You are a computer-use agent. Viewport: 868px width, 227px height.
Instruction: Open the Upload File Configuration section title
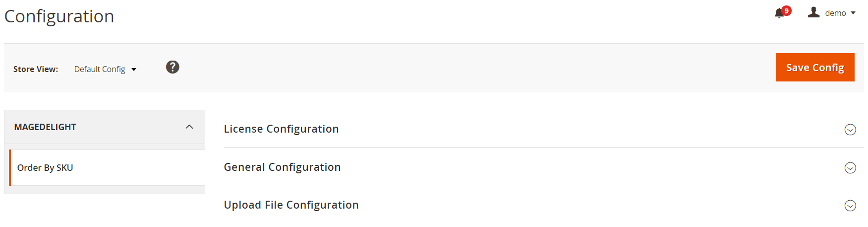tap(291, 205)
